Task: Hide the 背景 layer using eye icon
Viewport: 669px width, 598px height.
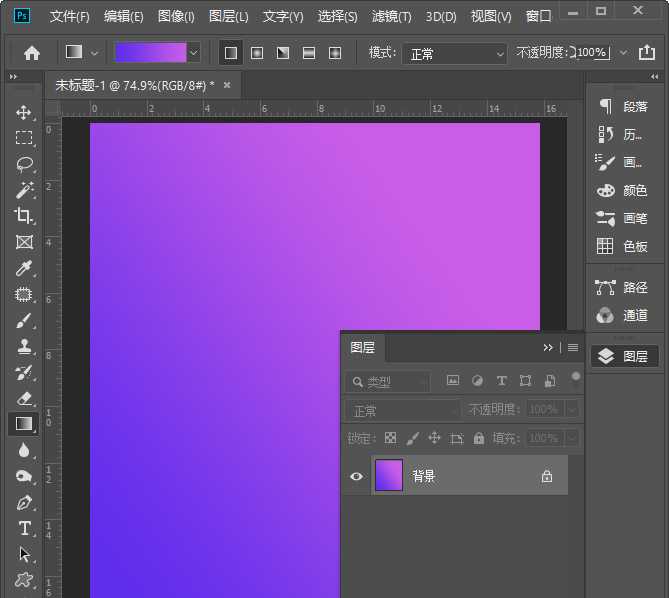Action: (x=356, y=477)
